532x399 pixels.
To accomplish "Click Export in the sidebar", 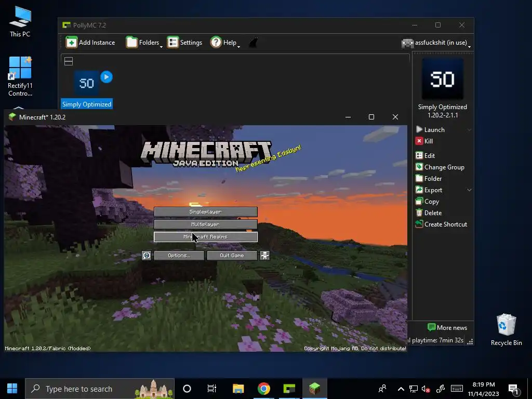I will pyautogui.click(x=429, y=190).
